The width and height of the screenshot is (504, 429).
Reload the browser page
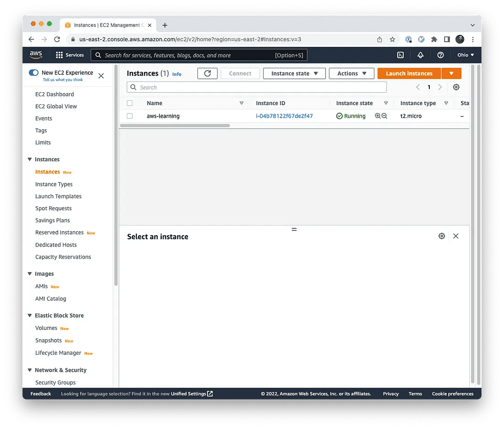coord(57,39)
